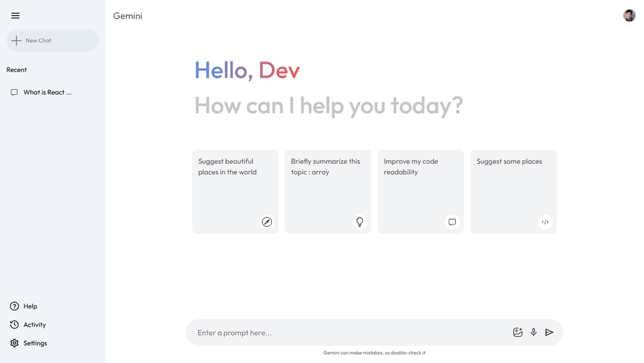
Task: Activate the microphone icon for voice input
Action: (533, 332)
